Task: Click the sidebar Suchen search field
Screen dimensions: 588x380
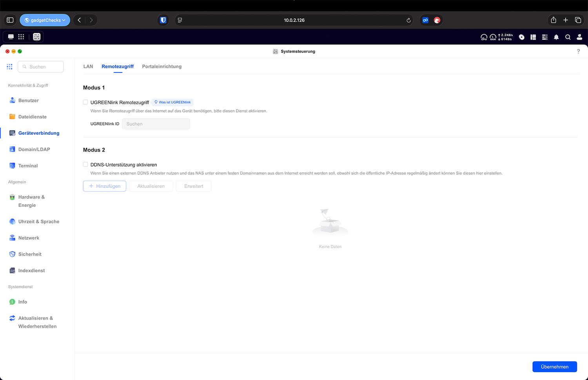Action: 41,67
